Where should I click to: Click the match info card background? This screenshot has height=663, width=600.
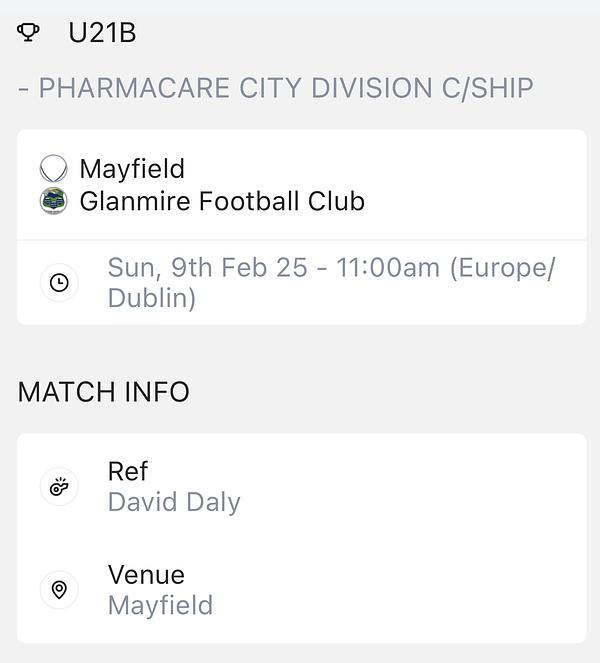click(301, 538)
